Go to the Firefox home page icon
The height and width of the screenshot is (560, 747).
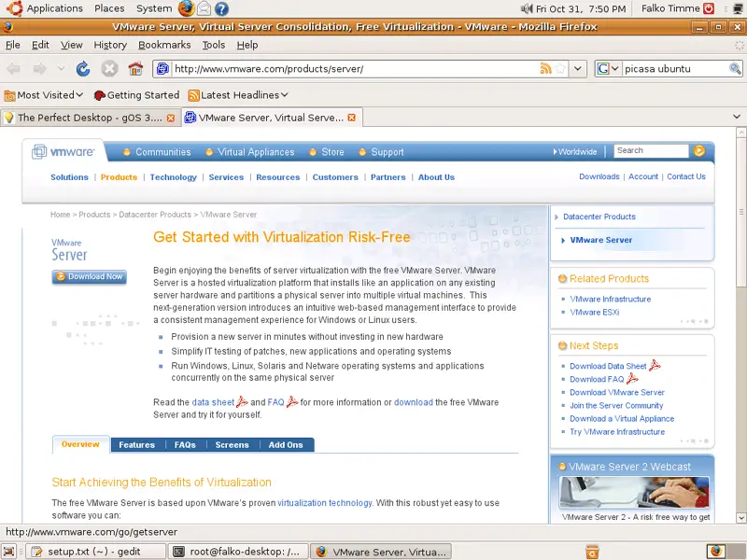point(135,68)
